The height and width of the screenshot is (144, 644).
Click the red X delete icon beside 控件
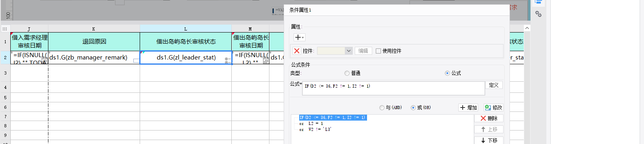point(296,51)
